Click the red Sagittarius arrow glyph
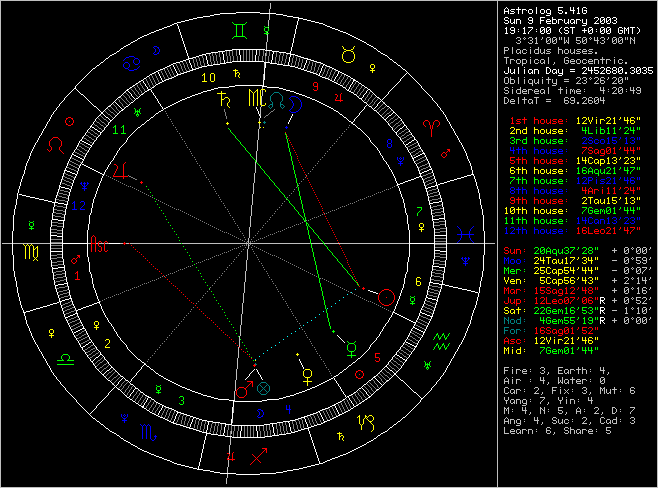The height and width of the screenshot is (488, 658). coord(258,457)
